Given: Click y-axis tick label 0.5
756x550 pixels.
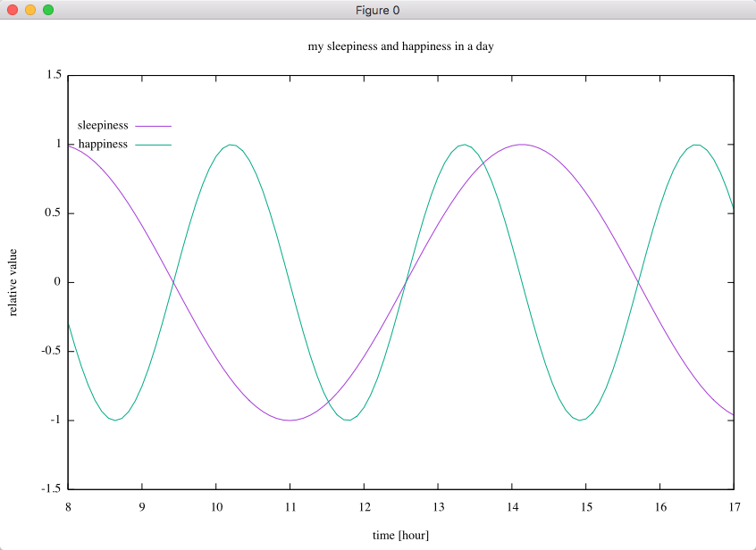Looking at the screenshot, I should [53, 213].
